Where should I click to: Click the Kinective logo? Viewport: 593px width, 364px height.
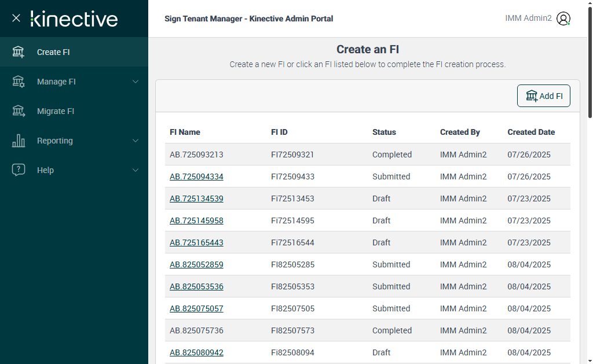click(x=74, y=19)
